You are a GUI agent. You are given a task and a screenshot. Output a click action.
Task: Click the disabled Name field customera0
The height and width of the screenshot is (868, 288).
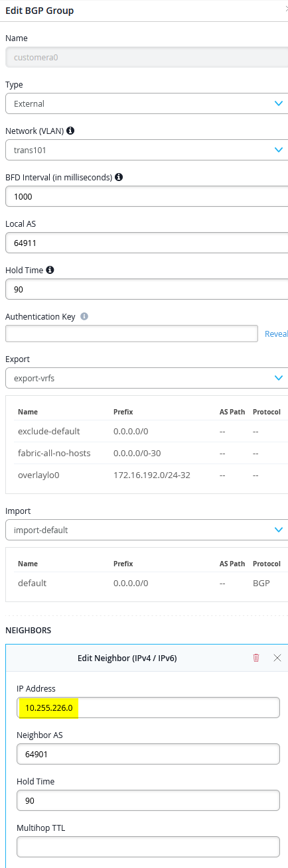click(147, 57)
